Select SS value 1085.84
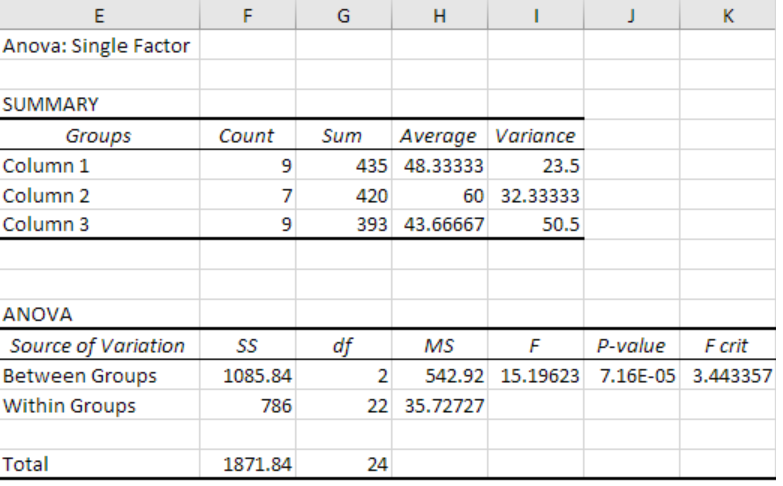This screenshot has height=486, width=783. pyautogui.click(x=248, y=375)
